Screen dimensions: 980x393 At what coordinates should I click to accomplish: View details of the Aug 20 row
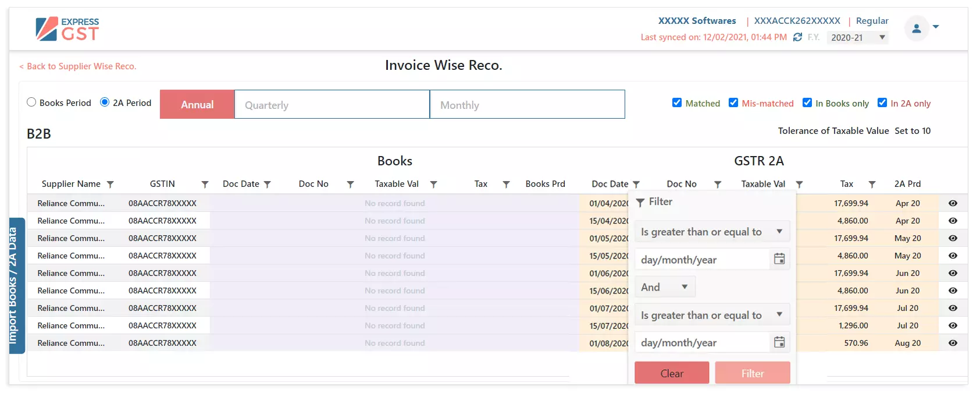point(953,343)
